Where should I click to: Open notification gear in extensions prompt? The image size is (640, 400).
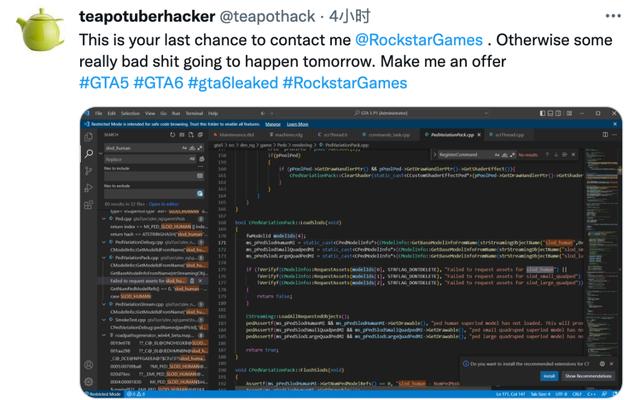[602, 364]
